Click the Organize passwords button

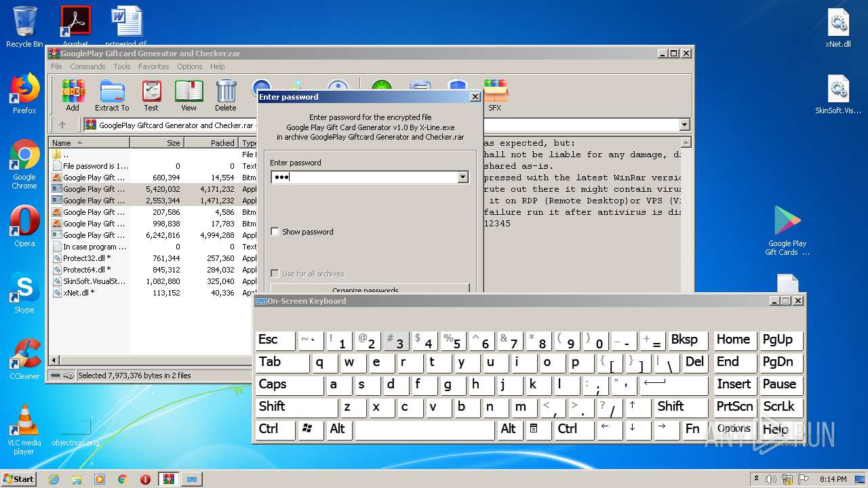(370, 289)
